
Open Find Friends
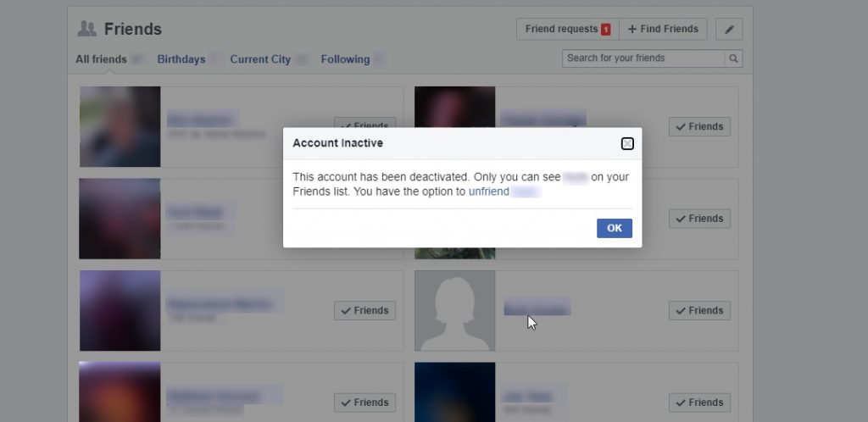tap(663, 30)
